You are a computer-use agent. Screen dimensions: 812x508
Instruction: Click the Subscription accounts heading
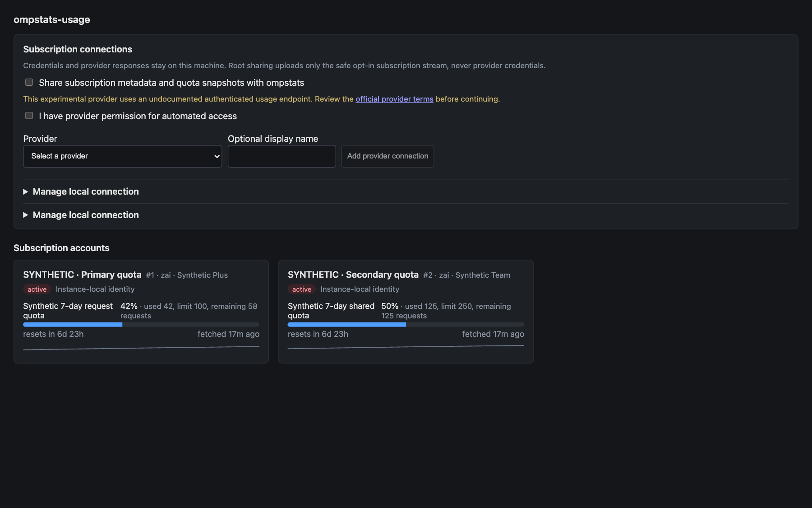click(x=61, y=248)
